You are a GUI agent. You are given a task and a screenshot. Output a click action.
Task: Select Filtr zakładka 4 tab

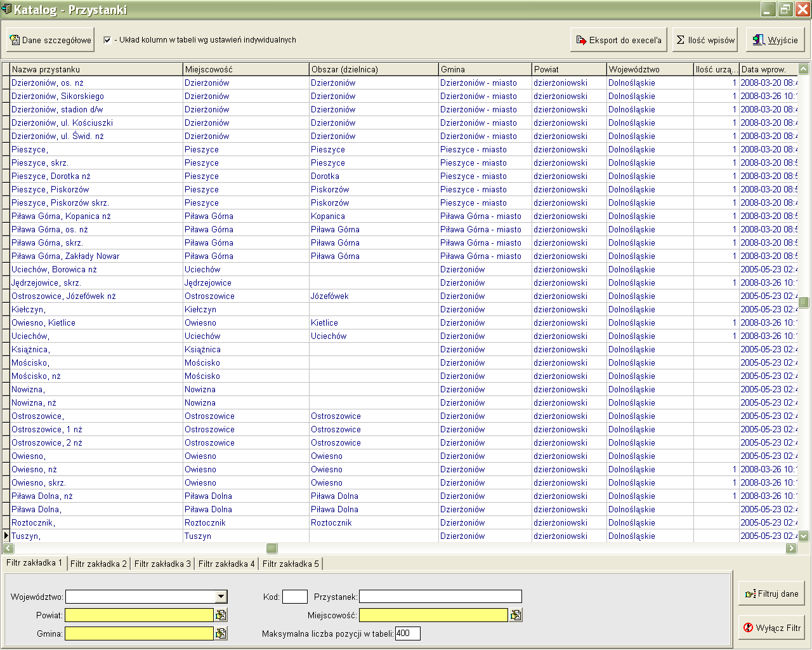click(226, 564)
